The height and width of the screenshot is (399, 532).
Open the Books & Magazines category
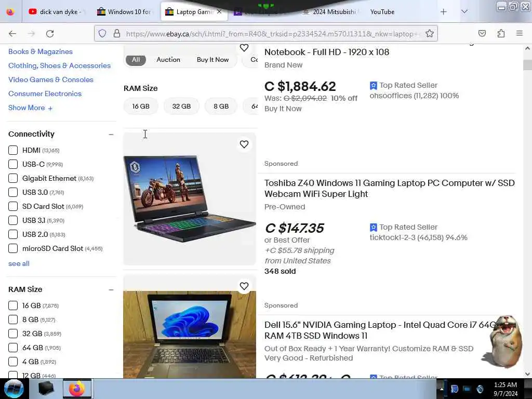pos(41,51)
